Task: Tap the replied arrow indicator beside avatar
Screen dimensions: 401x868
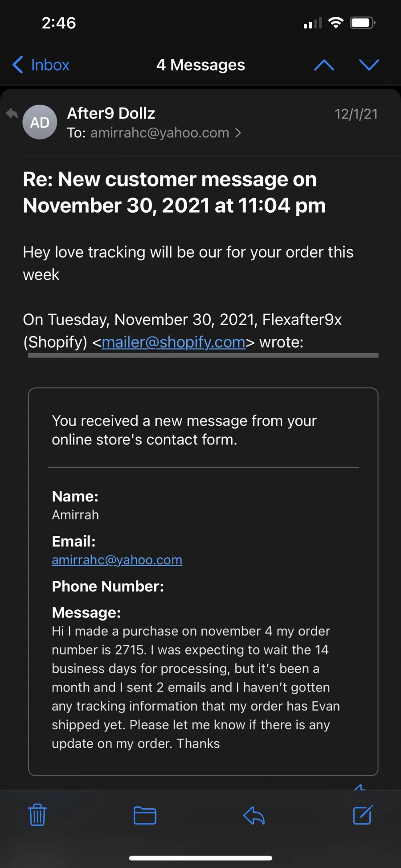Action: pyautogui.click(x=12, y=114)
